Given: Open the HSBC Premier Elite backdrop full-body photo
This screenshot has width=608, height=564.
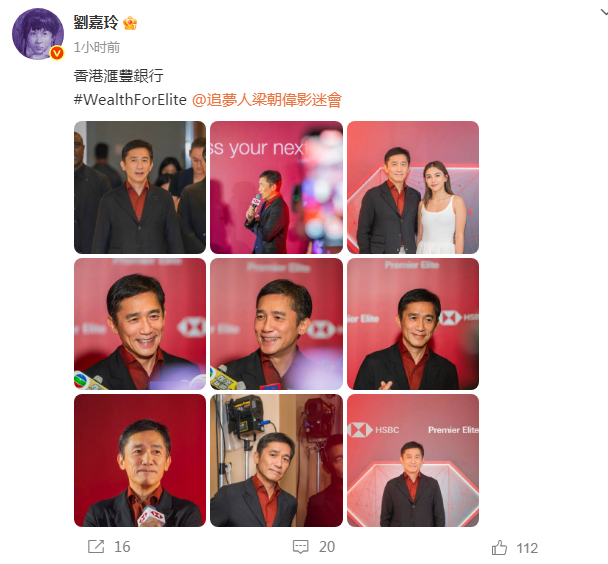Looking at the screenshot, I should point(413,461).
